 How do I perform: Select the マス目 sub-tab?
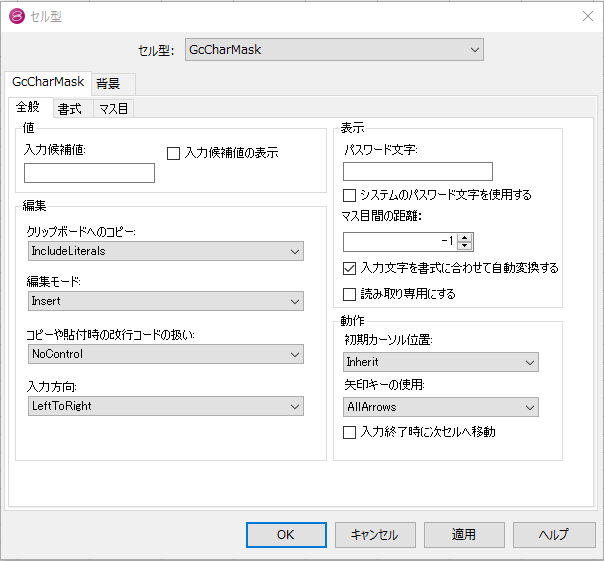[x=113, y=109]
